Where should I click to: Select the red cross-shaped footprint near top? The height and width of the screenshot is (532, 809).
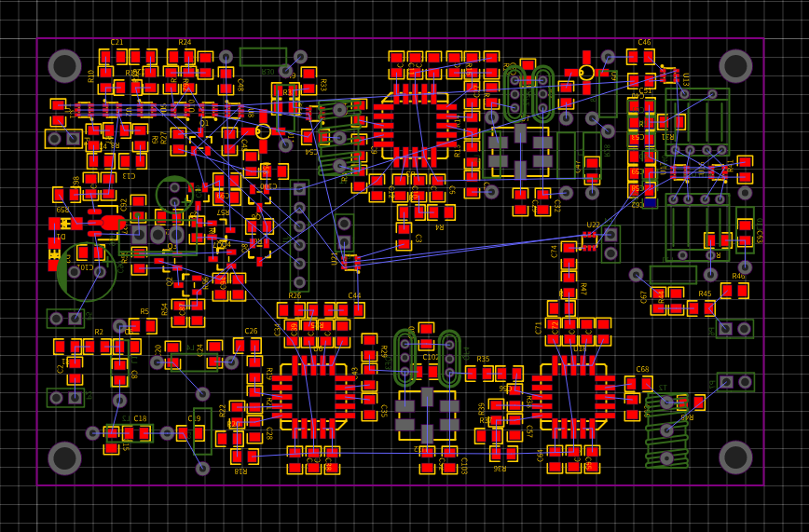pyautogui.click(x=586, y=72)
